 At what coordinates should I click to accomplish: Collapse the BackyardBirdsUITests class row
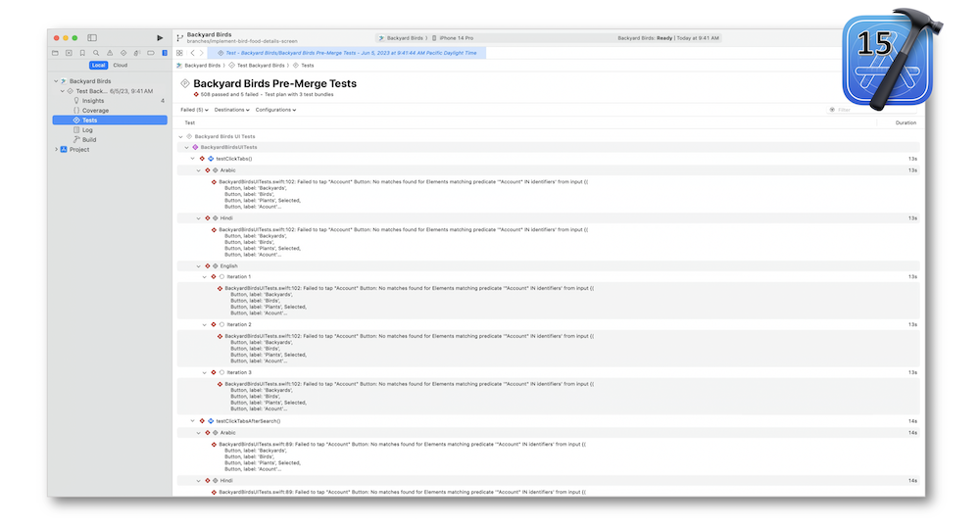click(x=187, y=148)
